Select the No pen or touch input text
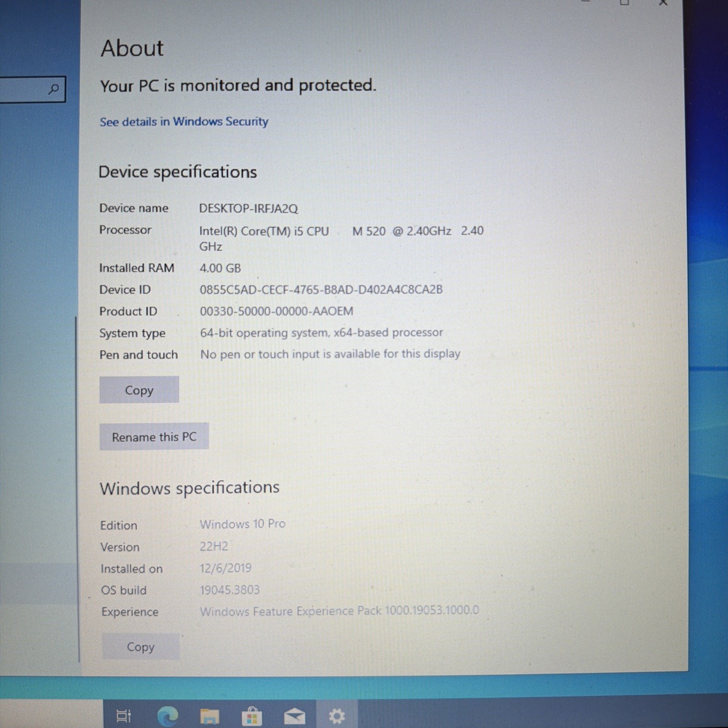 tap(330, 354)
